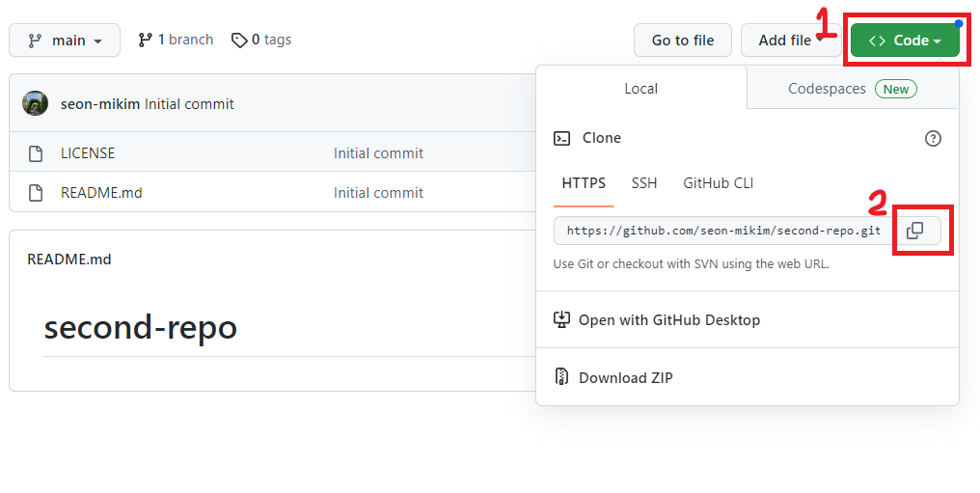Open the README.md file in list
The width and height of the screenshot is (980, 493).
(x=101, y=192)
